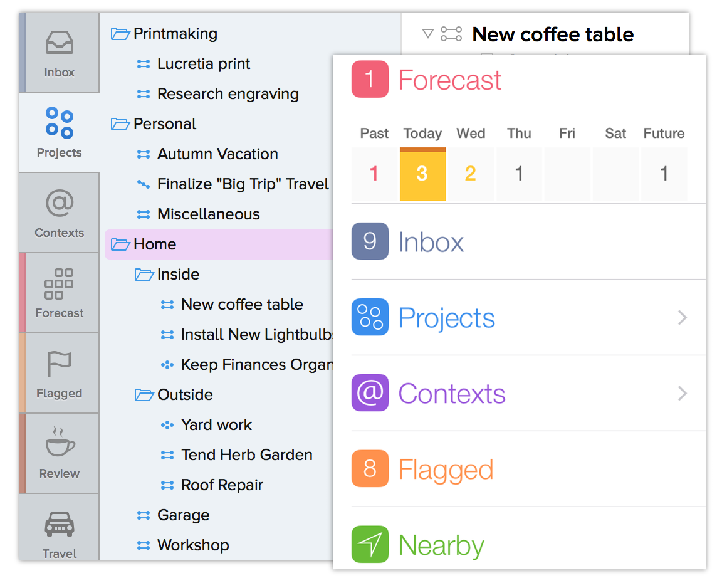
Task: Switch to the Flagged perspective in the sidebar
Action: pos(60,373)
